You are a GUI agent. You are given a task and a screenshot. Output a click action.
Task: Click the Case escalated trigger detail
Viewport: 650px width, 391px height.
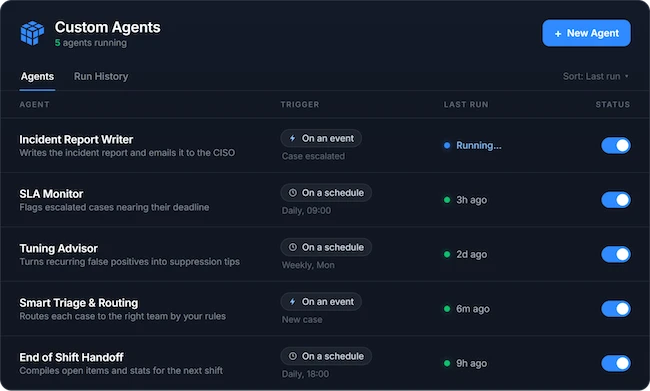coord(313,156)
